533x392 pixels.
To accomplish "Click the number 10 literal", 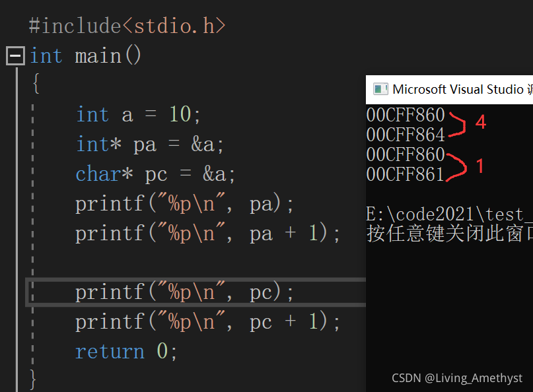I will pos(180,114).
